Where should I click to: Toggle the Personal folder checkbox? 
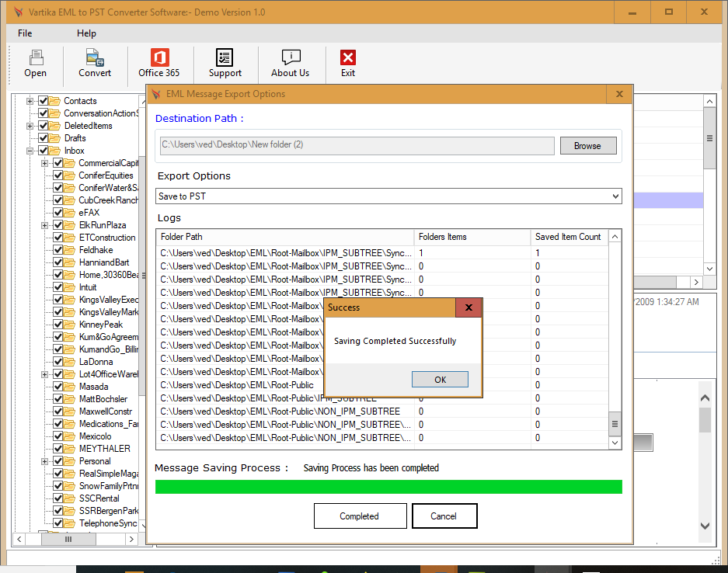coord(58,460)
